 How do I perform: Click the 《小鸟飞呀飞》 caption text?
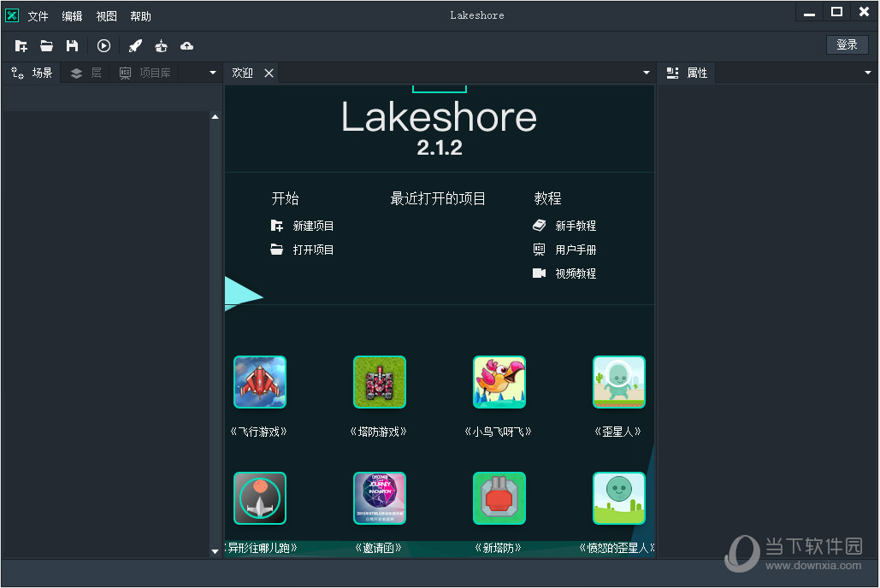tap(499, 432)
